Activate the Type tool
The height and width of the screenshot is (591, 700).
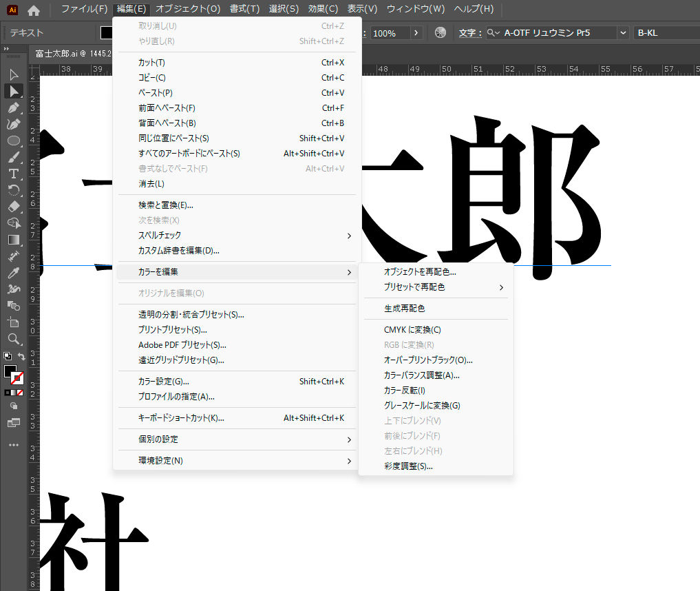click(x=13, y=174)
